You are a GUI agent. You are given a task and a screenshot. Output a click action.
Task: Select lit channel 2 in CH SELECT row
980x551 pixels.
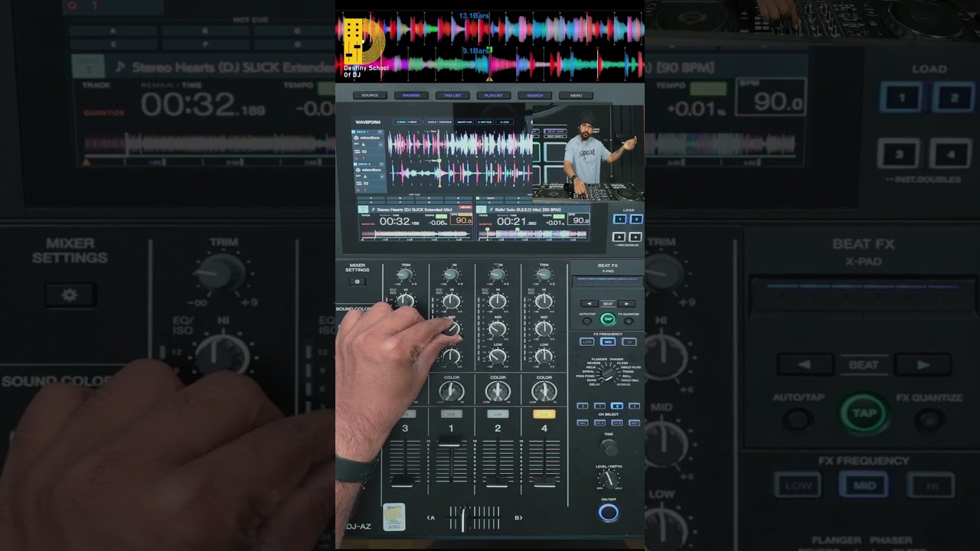click(x=617, y=406)
